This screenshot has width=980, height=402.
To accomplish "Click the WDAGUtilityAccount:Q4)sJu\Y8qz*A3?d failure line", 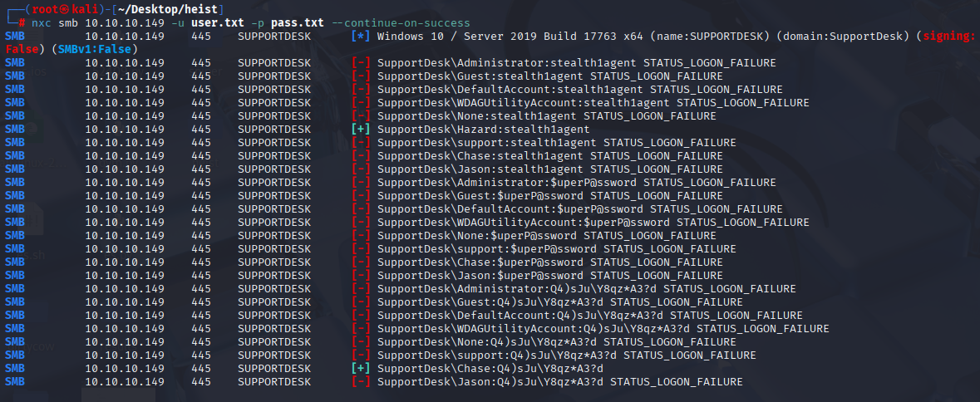I will 603,329.
